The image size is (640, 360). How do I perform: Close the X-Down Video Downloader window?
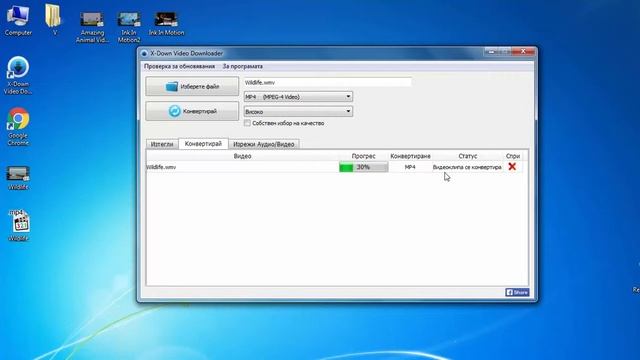523,51
